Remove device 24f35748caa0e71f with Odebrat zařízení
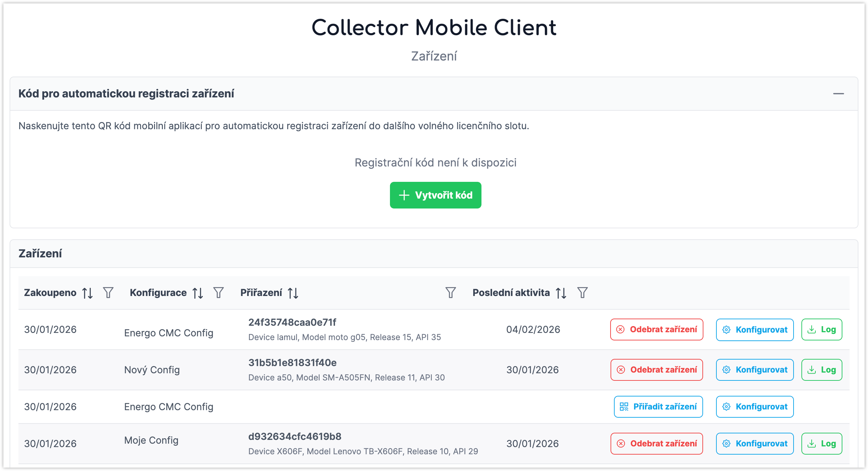 point(657,329)
